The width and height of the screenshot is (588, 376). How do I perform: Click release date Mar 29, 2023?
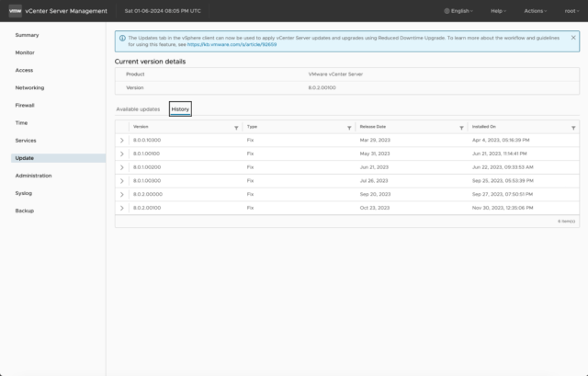tap(375, 140)
